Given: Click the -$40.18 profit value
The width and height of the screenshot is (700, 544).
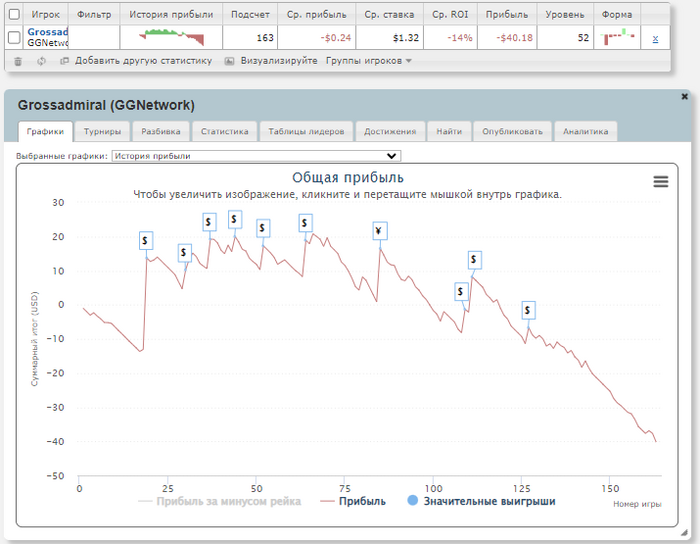Looking at the screenshot, I should (514, 38).
